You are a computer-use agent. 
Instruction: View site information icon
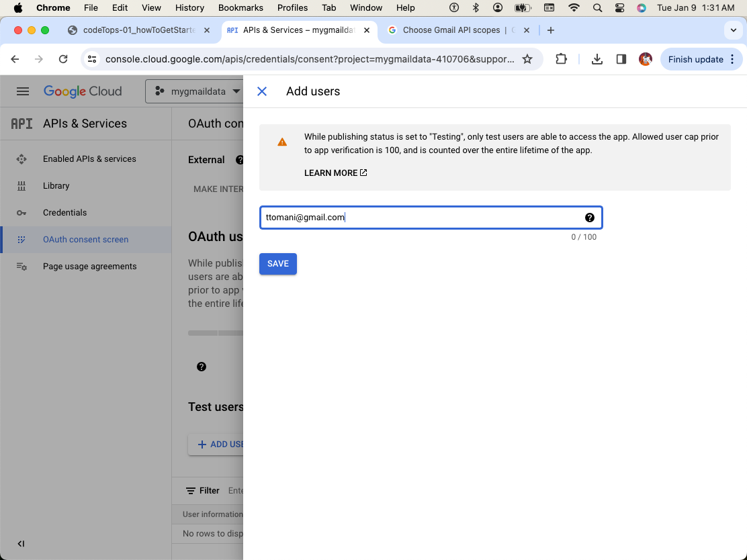point(92,59)
